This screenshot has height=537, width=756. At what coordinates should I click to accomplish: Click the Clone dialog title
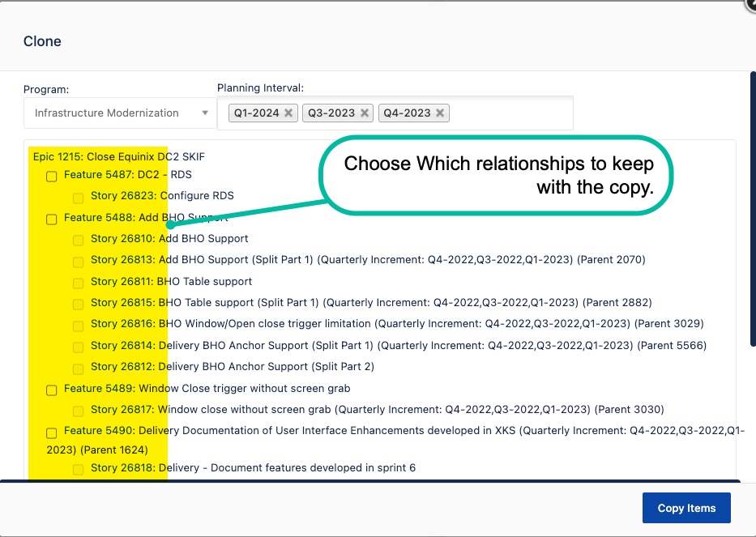42,41
